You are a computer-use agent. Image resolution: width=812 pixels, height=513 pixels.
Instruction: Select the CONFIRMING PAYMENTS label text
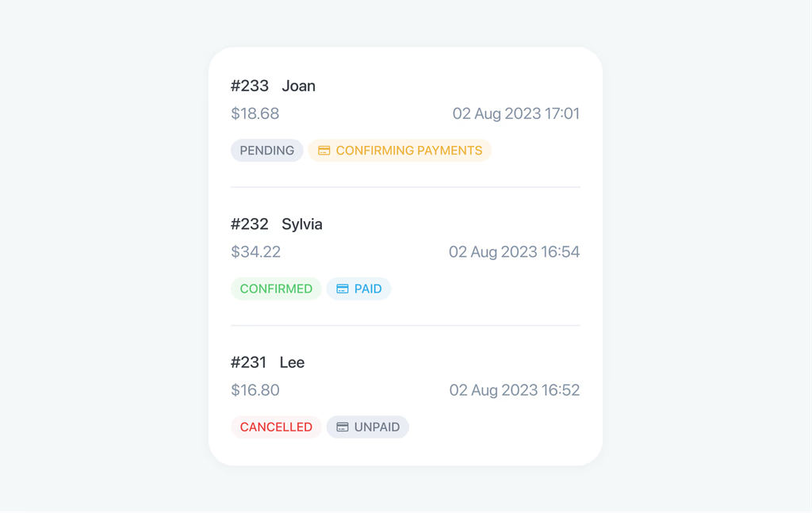409,151
